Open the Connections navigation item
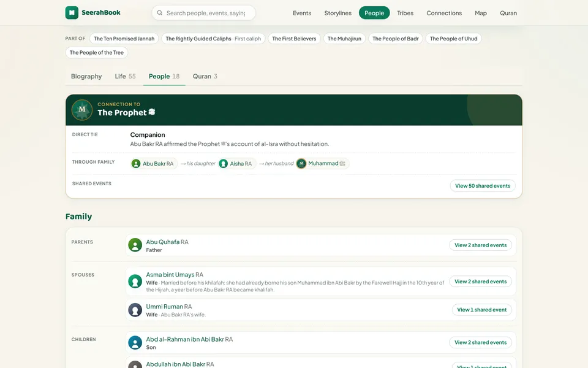Viewport: 588px width, 368px height. (x=444, y=13)
